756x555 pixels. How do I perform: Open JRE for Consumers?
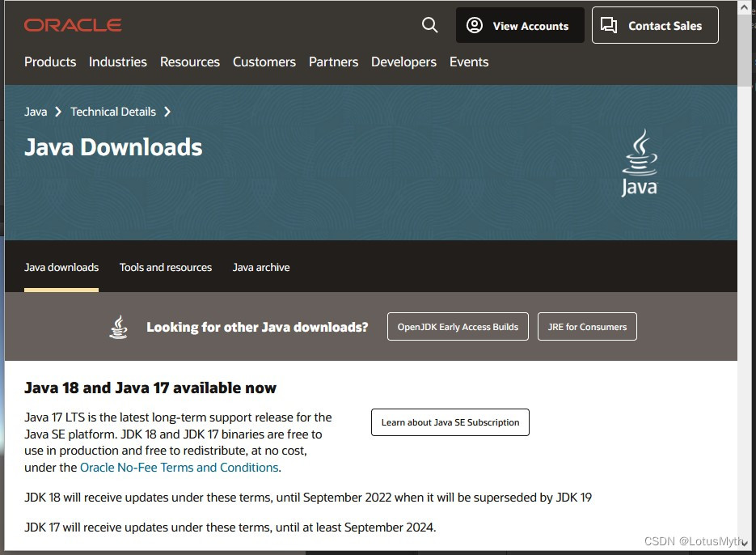coord(587,327)
